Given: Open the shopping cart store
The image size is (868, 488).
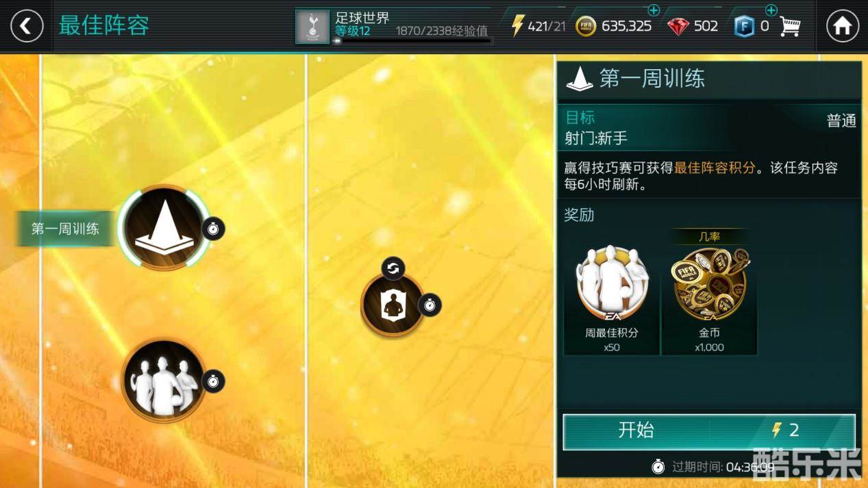Looking at the screenshot, I should [789, 26].
